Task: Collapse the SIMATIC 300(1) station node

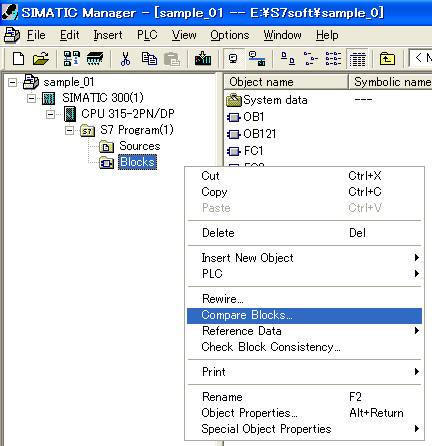Action: click(x=31, y=98)
